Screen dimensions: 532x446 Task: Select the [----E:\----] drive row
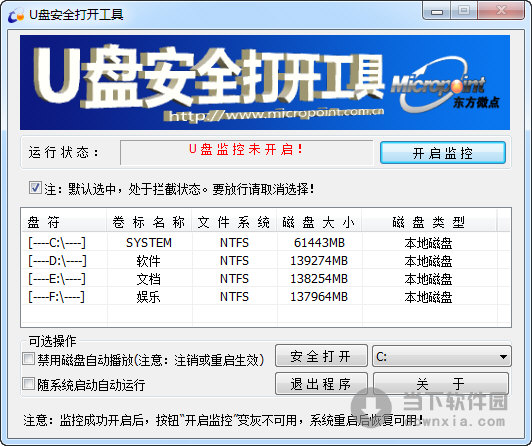[x=266, y=279]
